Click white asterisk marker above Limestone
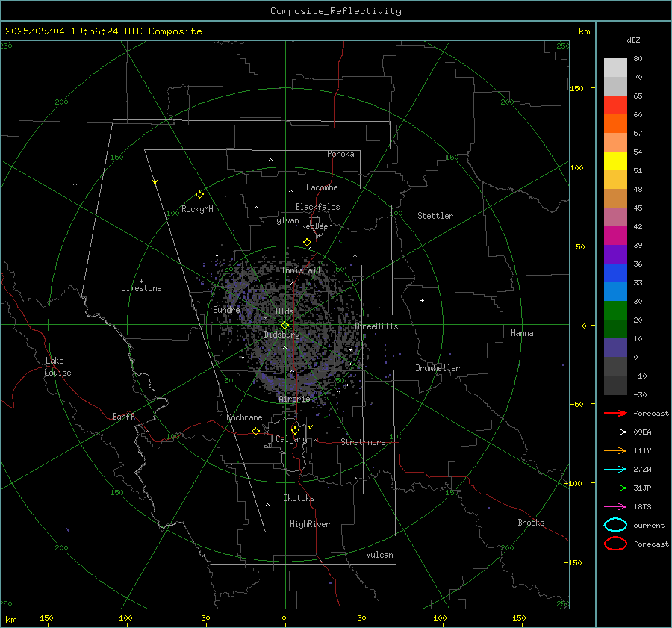672x628 pixels. pos(141,282)
